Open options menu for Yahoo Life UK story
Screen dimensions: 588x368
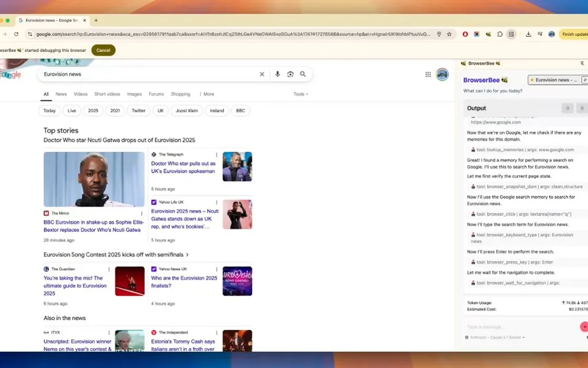(216, 202)
